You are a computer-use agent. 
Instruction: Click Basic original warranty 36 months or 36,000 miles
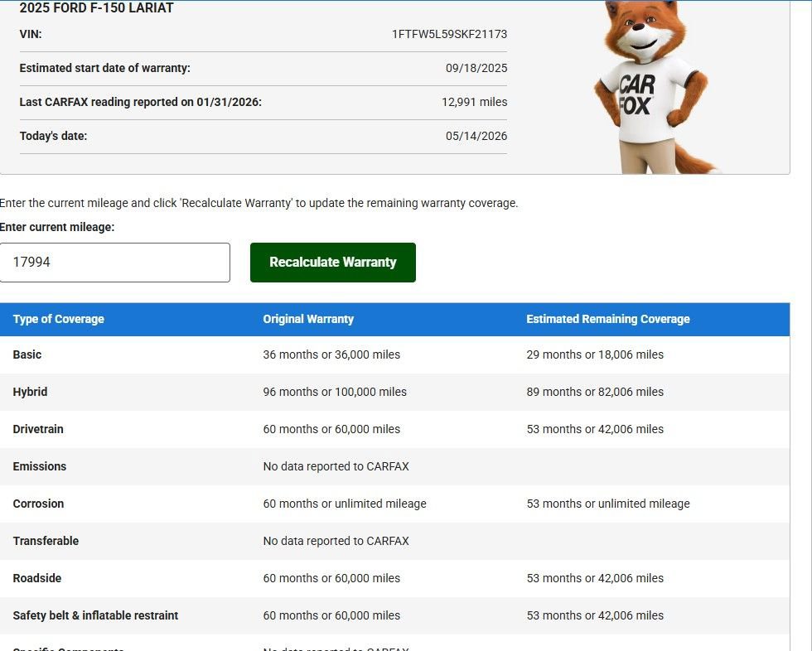pos(331,355)
